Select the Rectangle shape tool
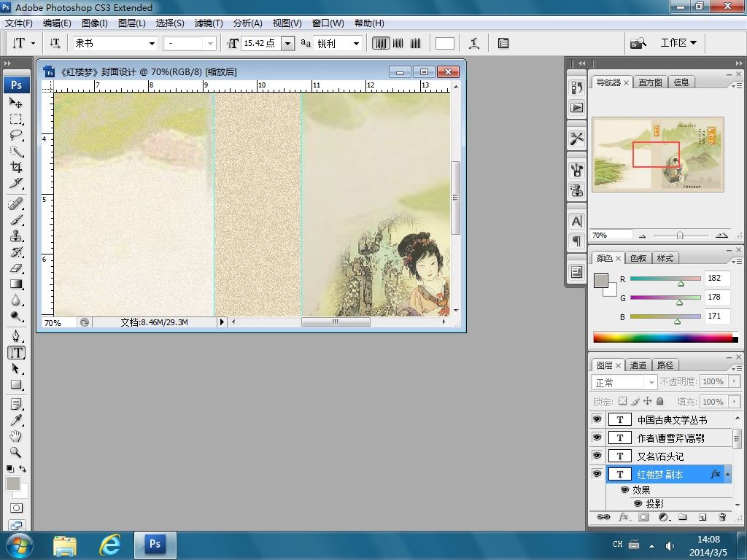The height and width of the screenshot is (560, 747). pos(16,385)
